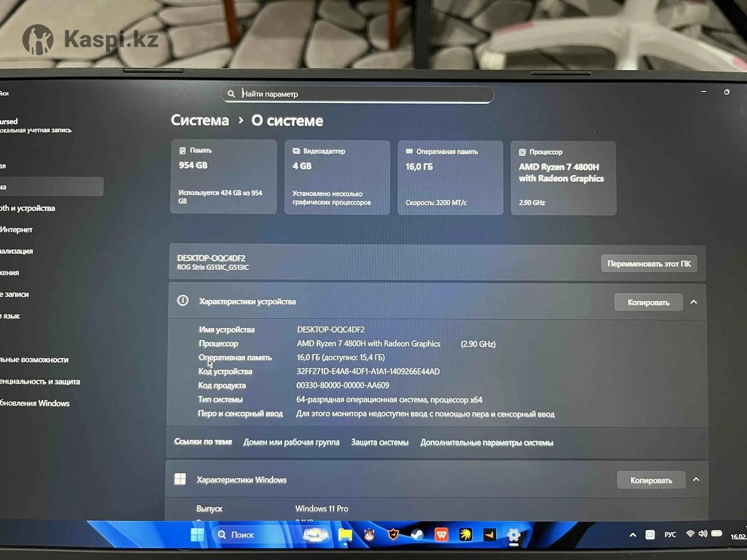Open Bluetooth и устройства in the sidebar
The image size is (747, 560).
click(28, 208)
